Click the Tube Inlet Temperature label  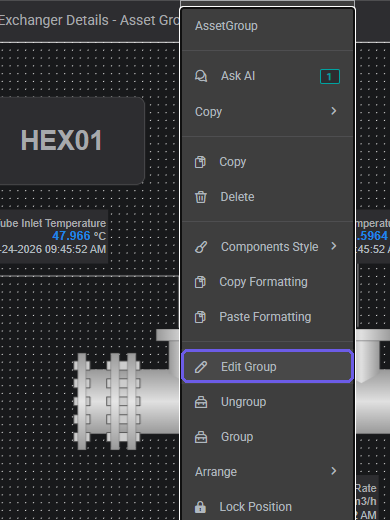[x=52, y=223]
